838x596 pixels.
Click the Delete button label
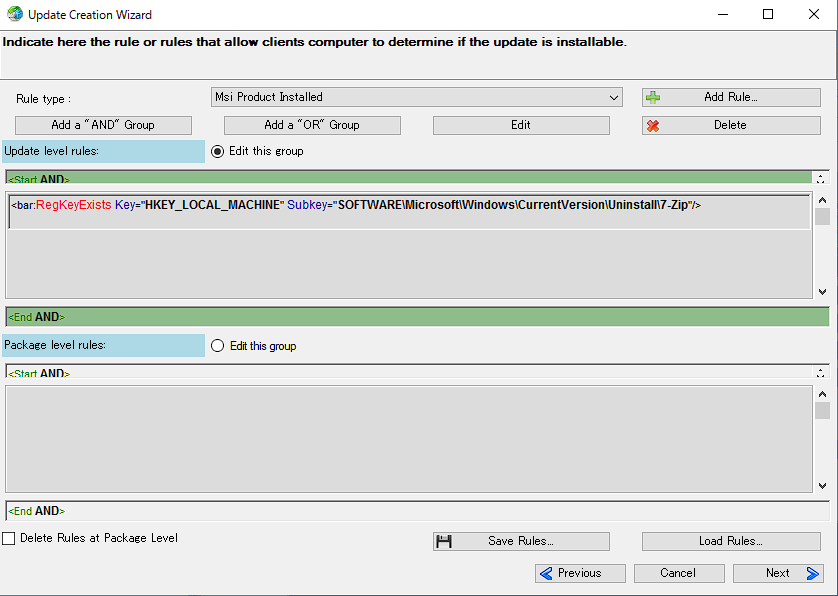coord(730,125)
